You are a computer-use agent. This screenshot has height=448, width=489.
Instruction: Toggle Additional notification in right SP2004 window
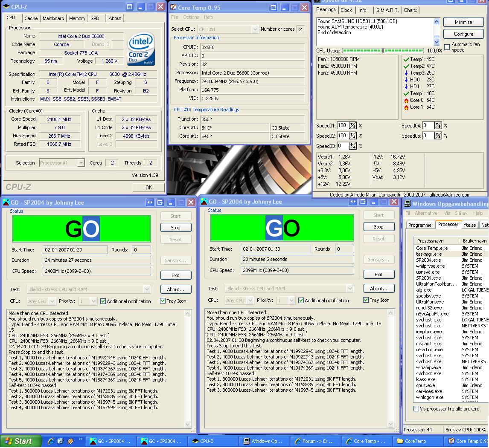pyautogui.click(x=301, y=301)
